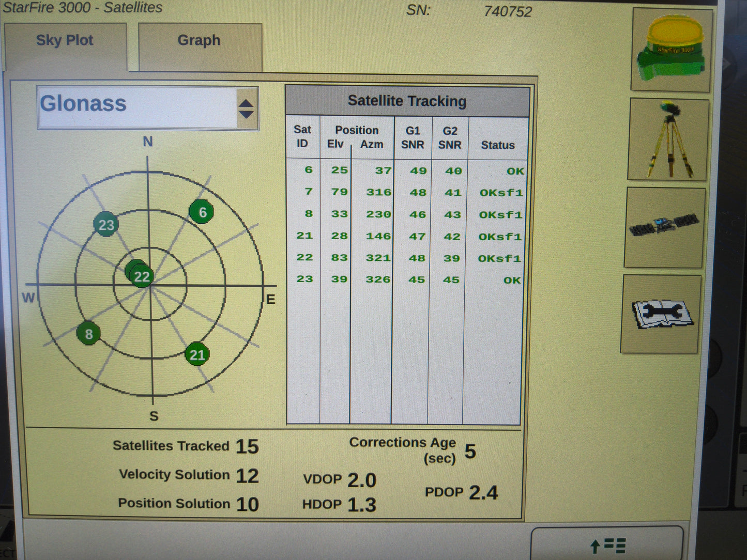Click the G1 SNR column header
This screenshot has width=747, height=560.
coord(413,138)
